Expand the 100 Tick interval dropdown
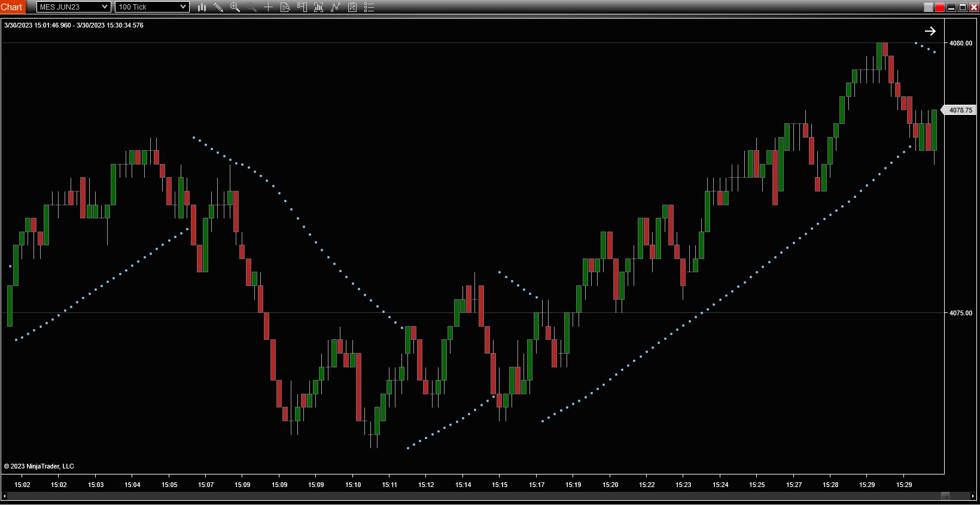The image size is (980, 505). coord(183,7)
